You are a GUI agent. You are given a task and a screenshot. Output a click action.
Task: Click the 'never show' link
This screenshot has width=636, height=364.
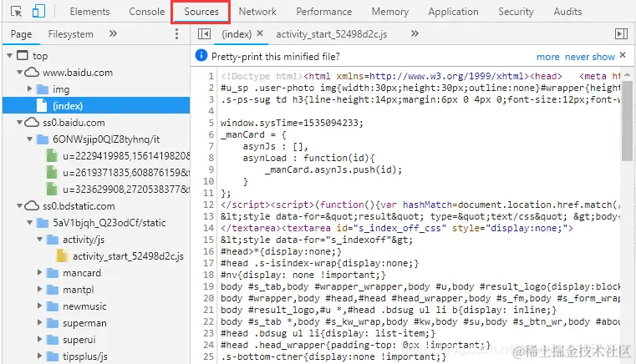590,57
